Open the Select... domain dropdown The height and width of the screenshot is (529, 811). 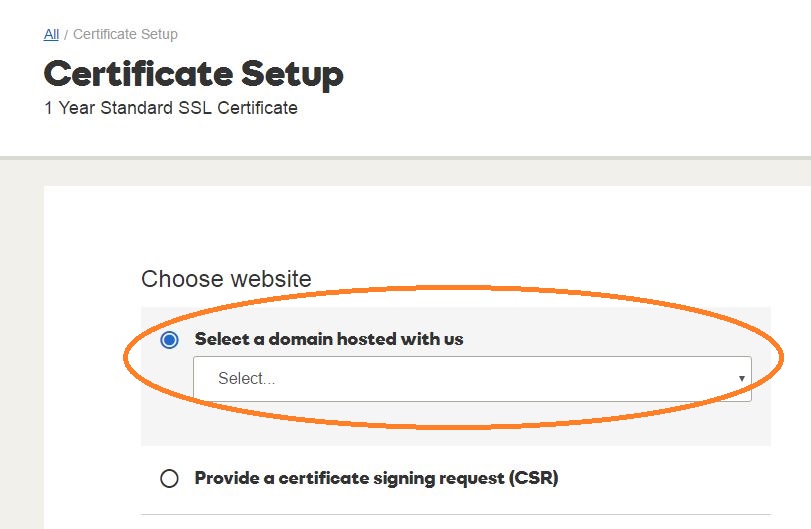pos(472,379)
